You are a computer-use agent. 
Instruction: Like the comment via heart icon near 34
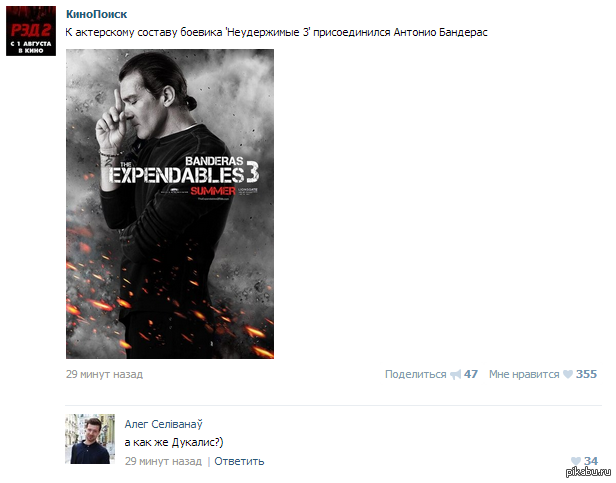click(x=576, y=461)
